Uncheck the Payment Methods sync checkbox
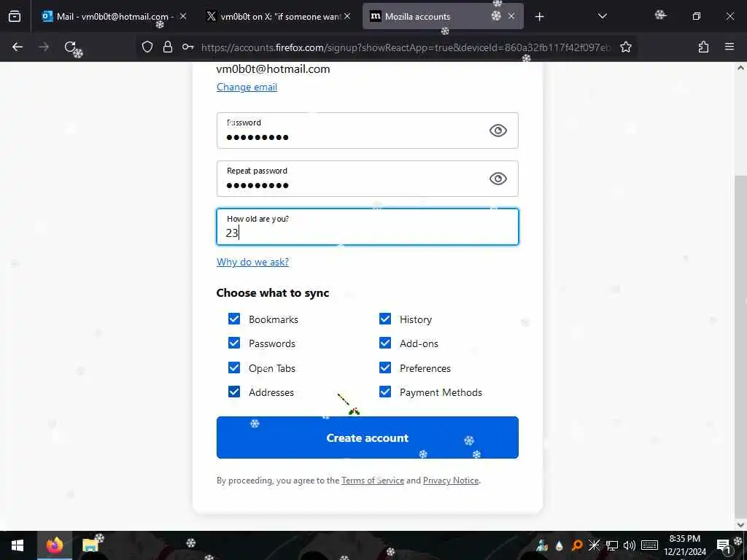The width and height of the screenshot is (747, 560). 385,392
